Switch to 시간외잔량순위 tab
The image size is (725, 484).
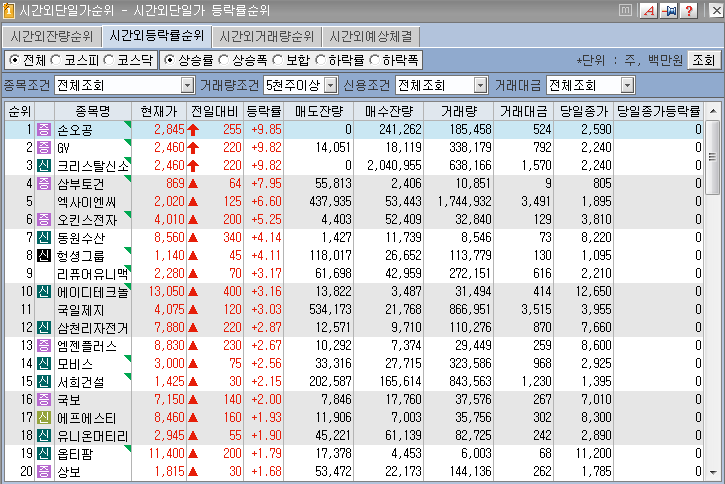(x=51, y=37)
